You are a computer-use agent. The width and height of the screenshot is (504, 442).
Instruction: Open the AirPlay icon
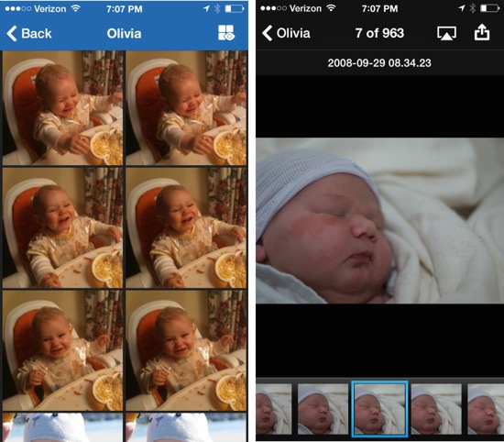point(446,33)
